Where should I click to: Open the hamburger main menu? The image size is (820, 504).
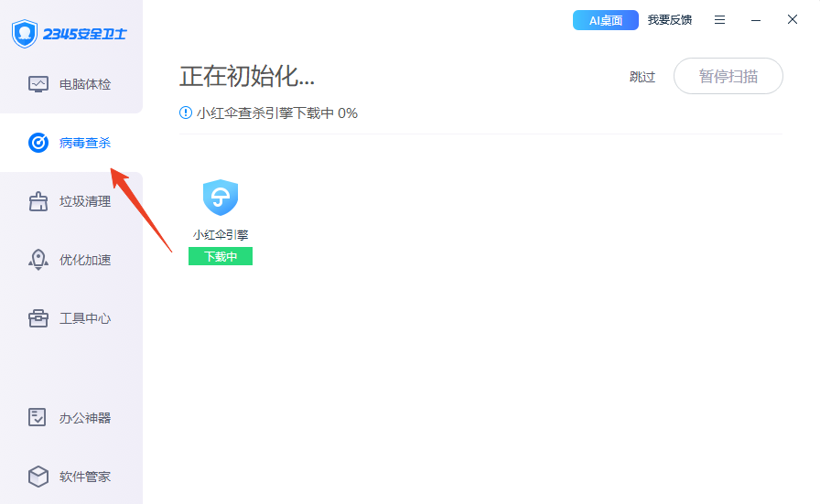(x=719, y=20)
